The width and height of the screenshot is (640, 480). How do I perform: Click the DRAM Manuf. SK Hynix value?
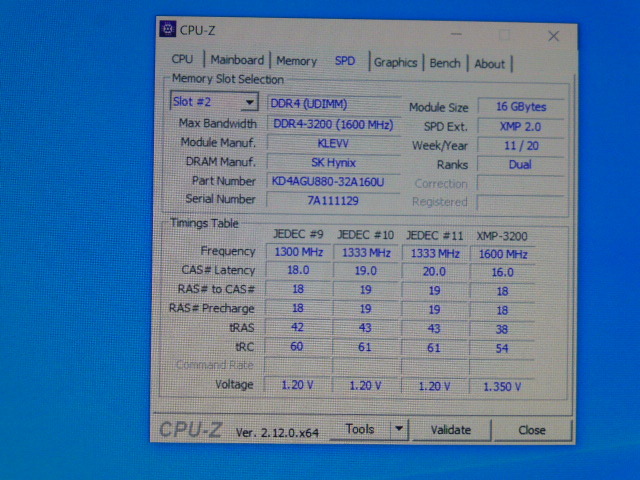(x=334, y=162)
